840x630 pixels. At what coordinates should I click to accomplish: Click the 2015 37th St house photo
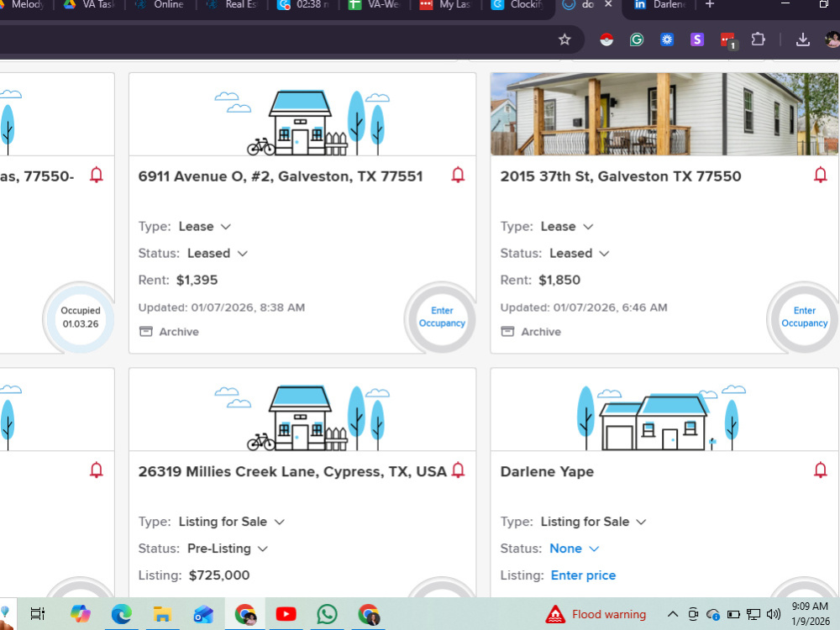coord(664,114)
